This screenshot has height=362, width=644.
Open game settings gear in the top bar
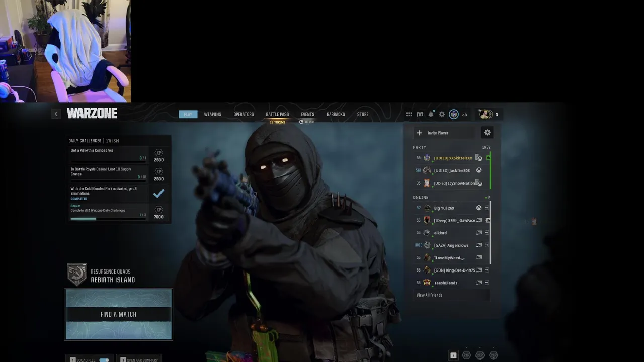442,114
